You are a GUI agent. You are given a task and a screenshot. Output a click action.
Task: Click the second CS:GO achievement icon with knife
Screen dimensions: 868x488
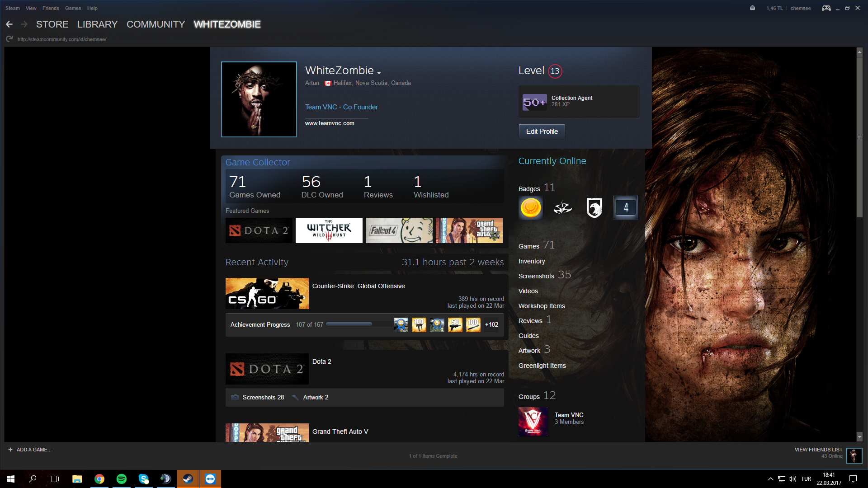pyautogui.click(x=419, y=324)
